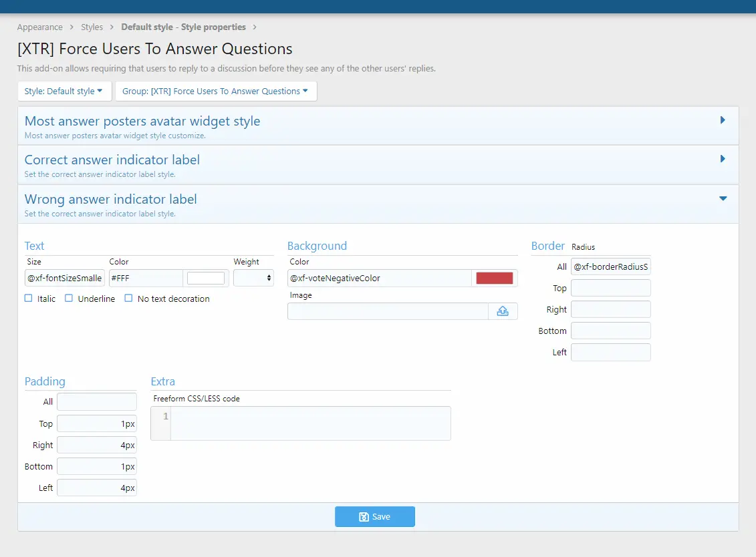This screenshot has height=557, width=756.
Task: Open Correct answer indicator label section
Action: [x=112, y=160]
